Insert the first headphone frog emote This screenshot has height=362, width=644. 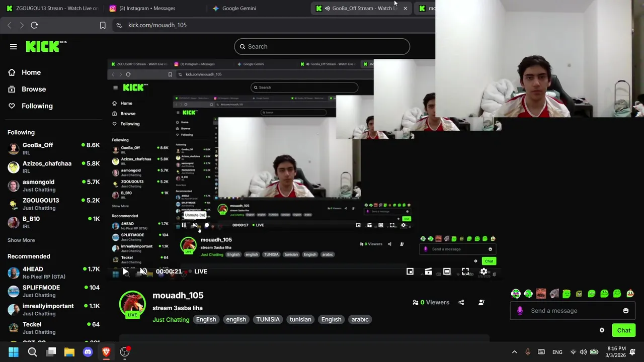[x=516, y=294]
